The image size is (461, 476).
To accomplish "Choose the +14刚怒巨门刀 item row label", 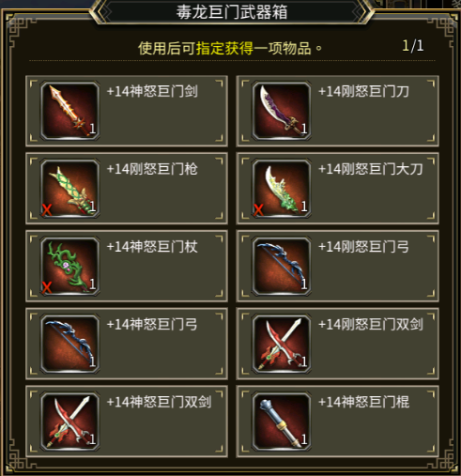I will (x=363, y=91).
